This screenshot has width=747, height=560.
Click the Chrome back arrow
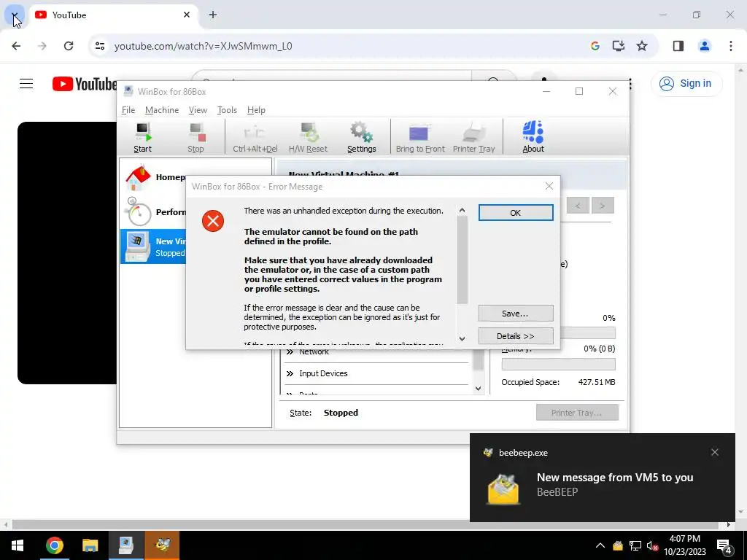[x=16, y=46]
